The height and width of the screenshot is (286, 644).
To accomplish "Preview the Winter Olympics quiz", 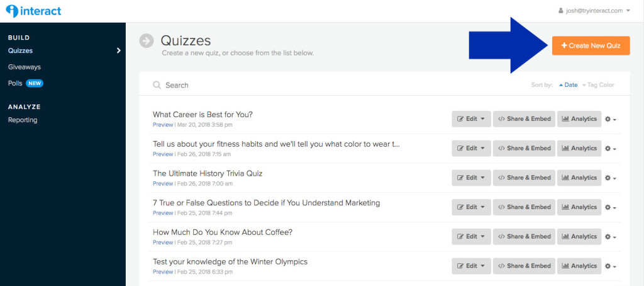I will (163, 272).
